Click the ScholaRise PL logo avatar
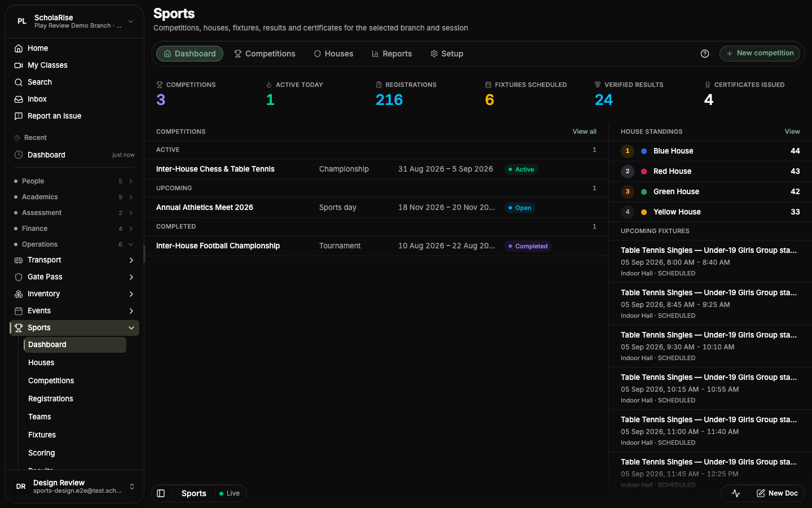 [x=22, y=21]
